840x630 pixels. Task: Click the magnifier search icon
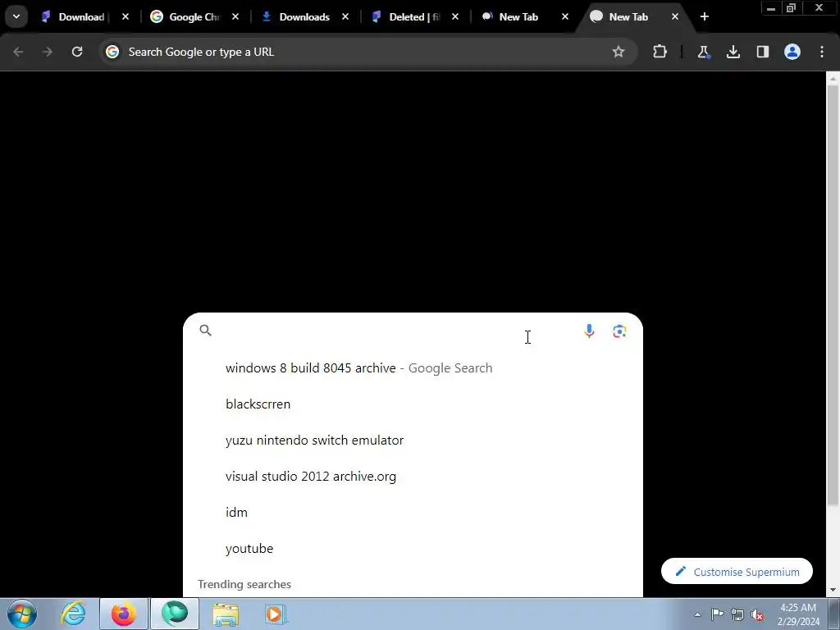click(206, 331)
